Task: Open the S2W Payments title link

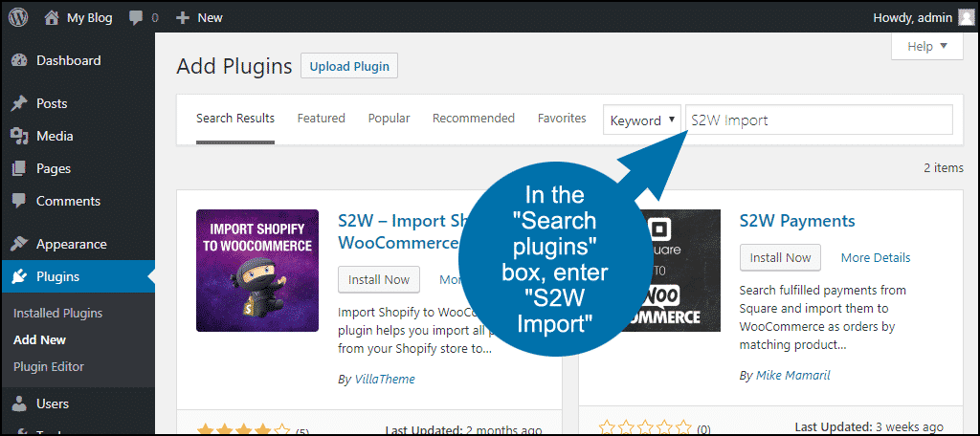Action: click(x=797, y=221)
